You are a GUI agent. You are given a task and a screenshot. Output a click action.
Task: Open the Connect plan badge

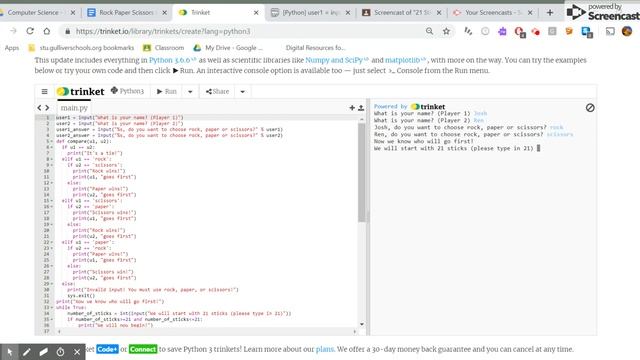click(x=143, y=349)
